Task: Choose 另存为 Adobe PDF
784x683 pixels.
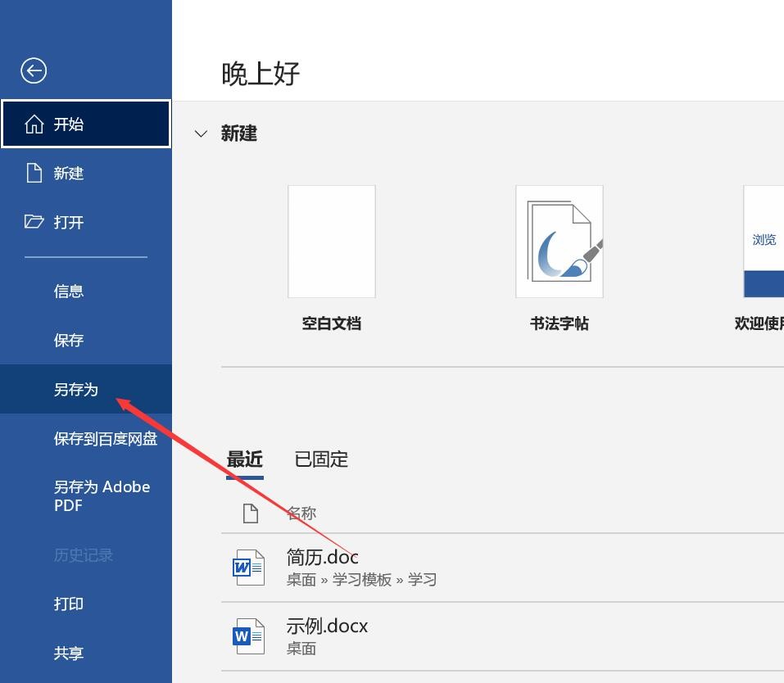Action: (86, 496)
